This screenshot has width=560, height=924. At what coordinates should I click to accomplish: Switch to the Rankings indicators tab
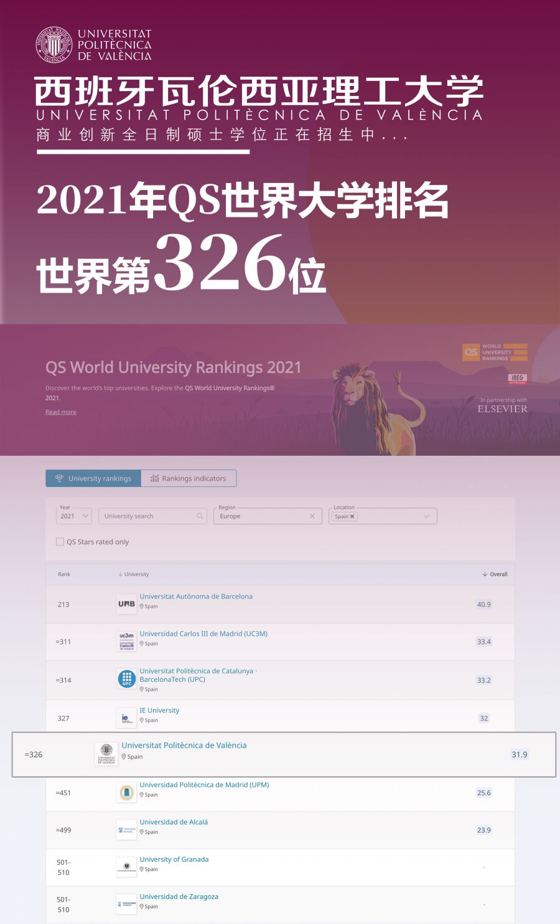(189, 478)
